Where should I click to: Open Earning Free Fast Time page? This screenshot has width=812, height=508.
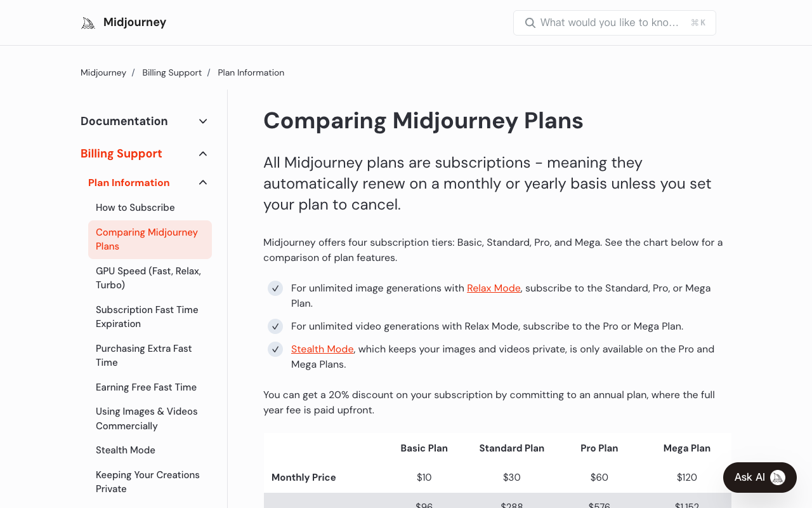[146, 387]
